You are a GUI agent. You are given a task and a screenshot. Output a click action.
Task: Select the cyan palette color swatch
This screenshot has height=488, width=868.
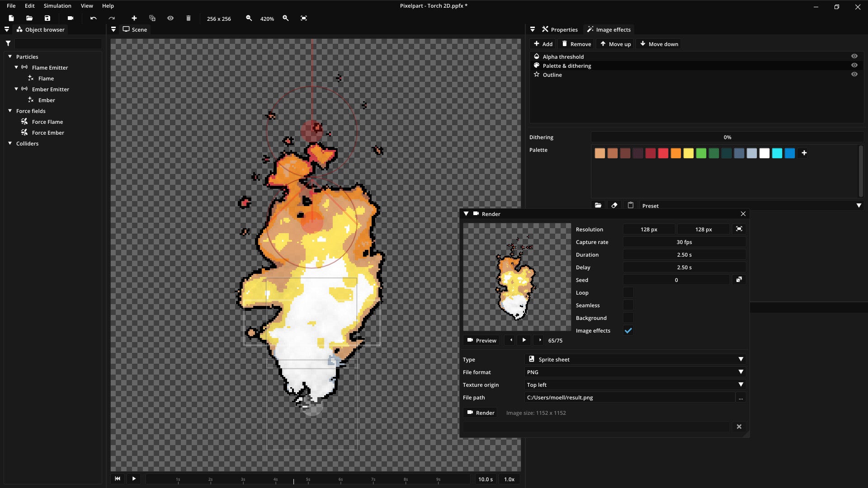click(777, 153)
